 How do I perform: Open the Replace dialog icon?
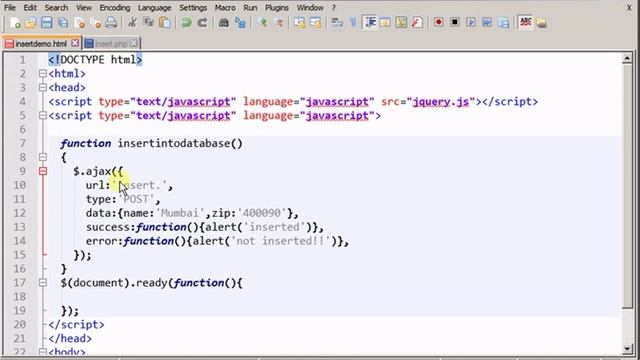click(x=240, y=23)
